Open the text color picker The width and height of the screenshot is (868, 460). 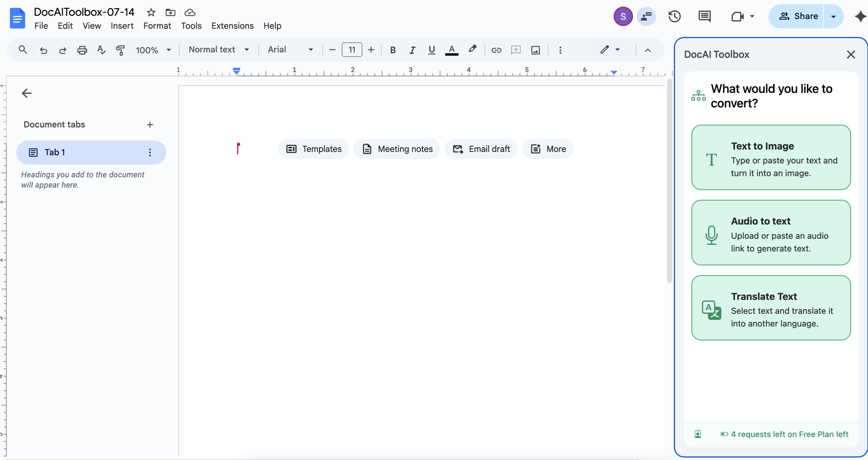coord(451,50)
